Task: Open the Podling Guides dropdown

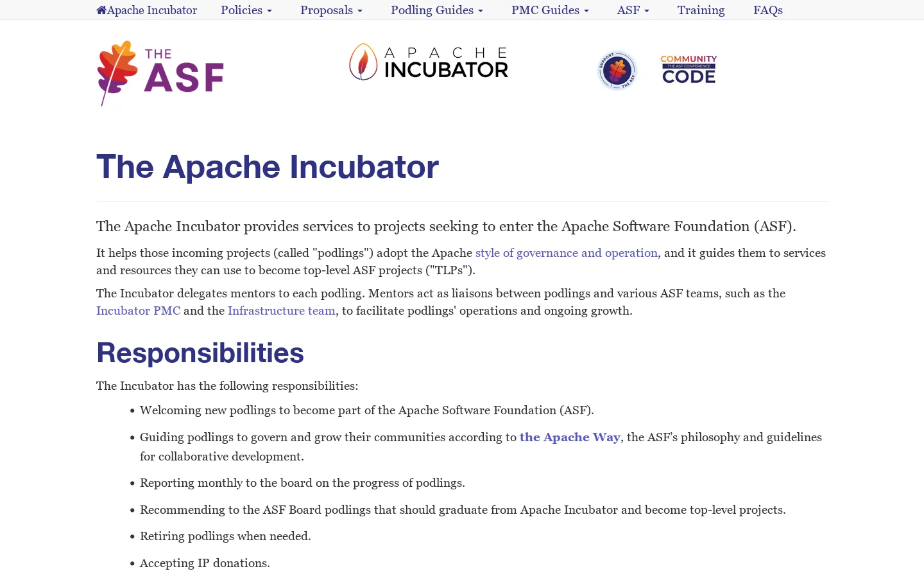Action: 437,10
